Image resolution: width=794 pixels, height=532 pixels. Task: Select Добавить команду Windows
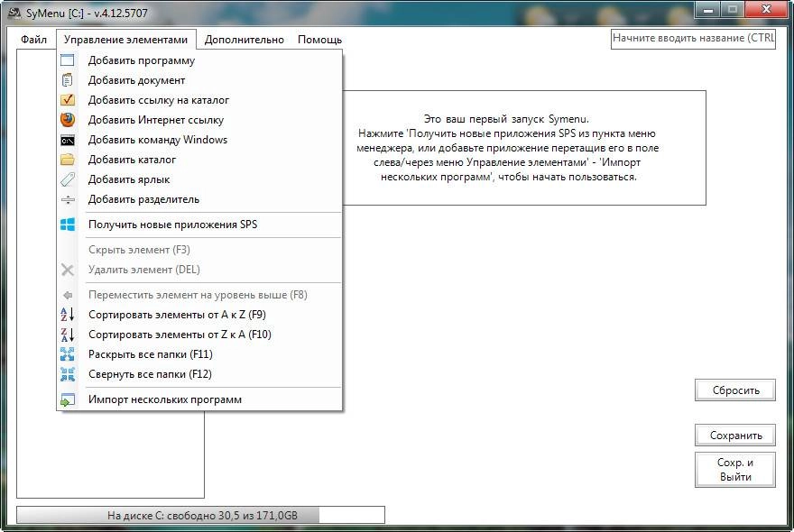[x=199, y=140]
